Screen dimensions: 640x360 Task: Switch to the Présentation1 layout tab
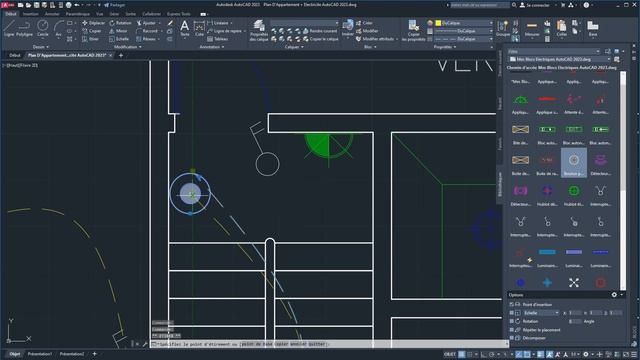pos(40,354)
